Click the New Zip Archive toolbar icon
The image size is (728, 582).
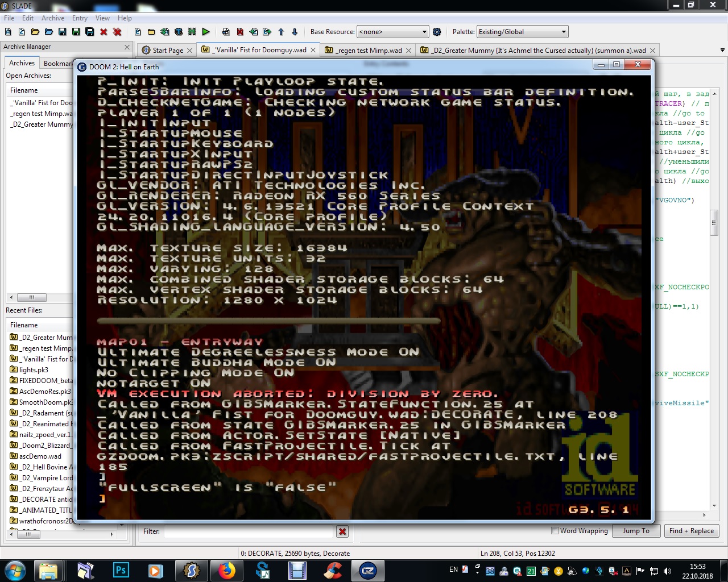(x=22, y=32)
